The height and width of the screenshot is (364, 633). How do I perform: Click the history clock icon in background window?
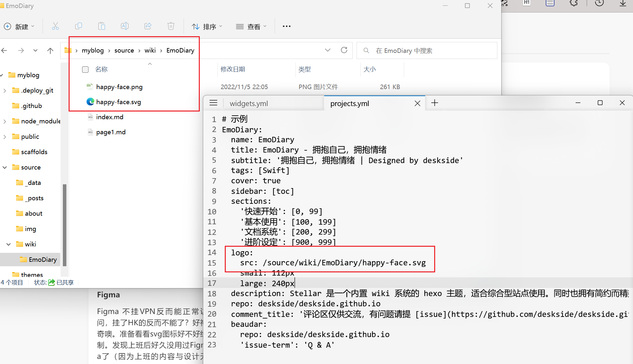pyautogui.click(x=599, y=3)
